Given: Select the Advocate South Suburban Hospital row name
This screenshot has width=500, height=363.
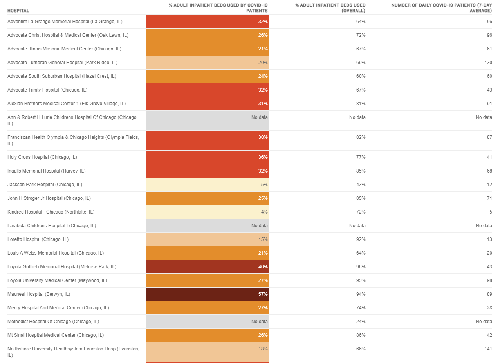Looking at the screenshot, I should pos(62,76).
